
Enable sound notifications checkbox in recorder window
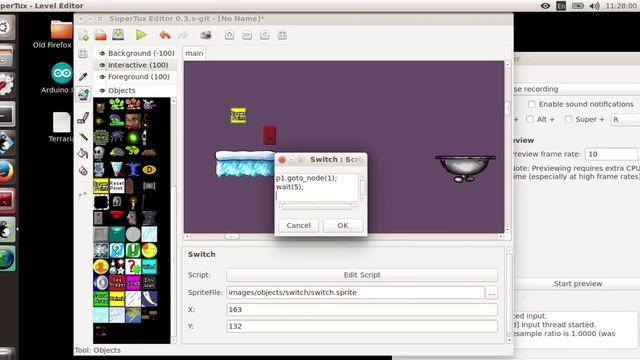[531, 104]
